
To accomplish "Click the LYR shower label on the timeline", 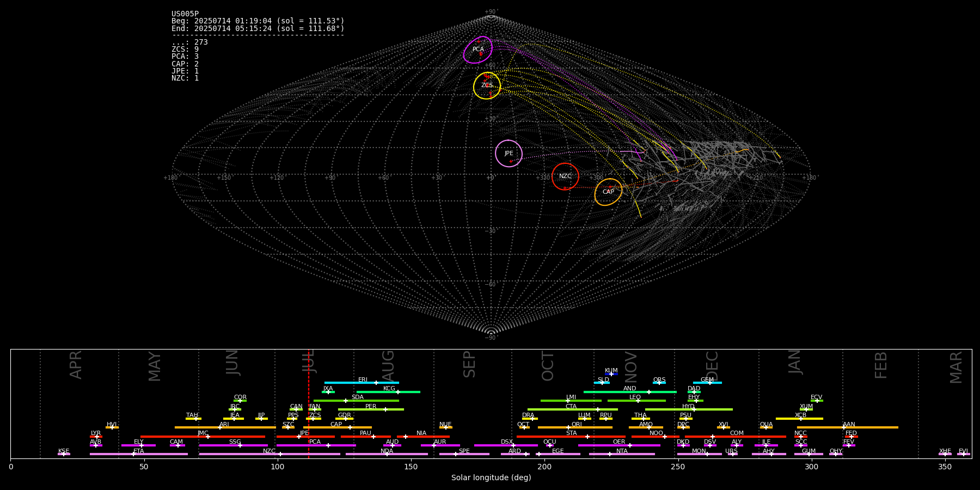I will 96,433.
